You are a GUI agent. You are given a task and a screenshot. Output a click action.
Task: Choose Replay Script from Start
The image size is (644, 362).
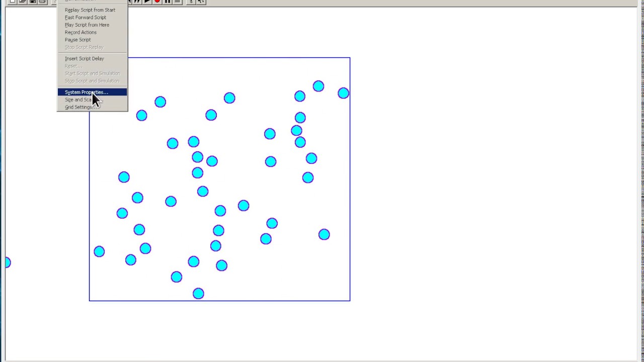click(x=92, y=10)
